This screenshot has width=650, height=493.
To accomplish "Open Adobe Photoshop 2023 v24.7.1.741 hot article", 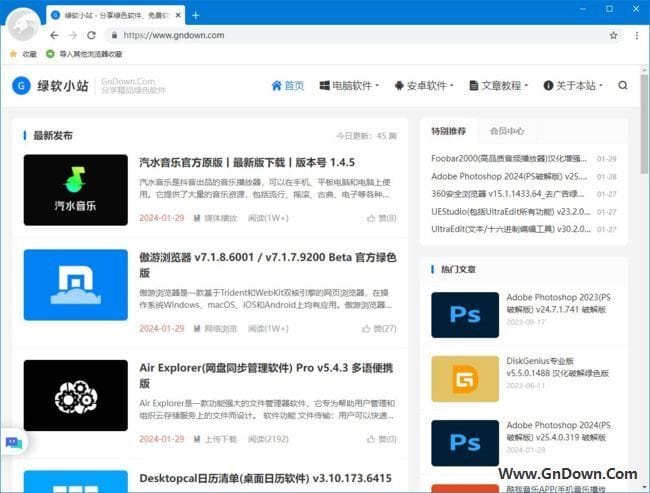I will (x=558, y=304).
